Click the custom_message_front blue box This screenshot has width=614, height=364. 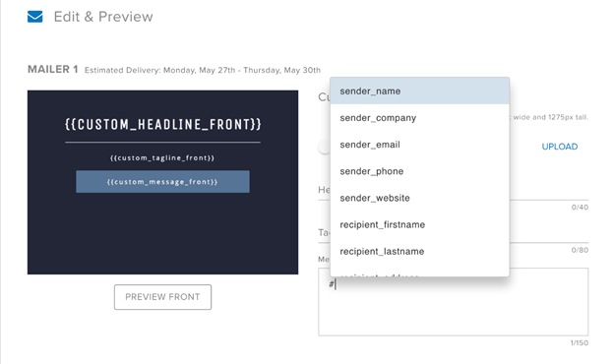[162, 182]
